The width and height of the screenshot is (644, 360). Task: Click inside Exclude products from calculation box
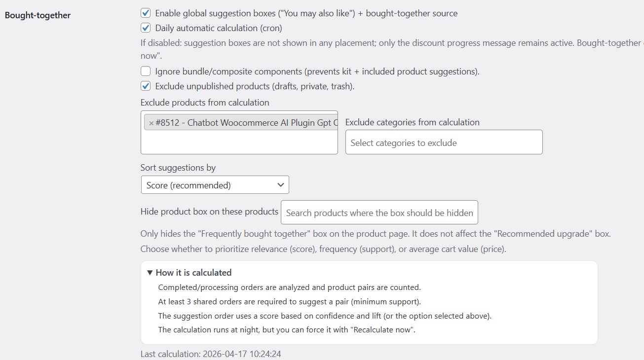coord(239,143)
